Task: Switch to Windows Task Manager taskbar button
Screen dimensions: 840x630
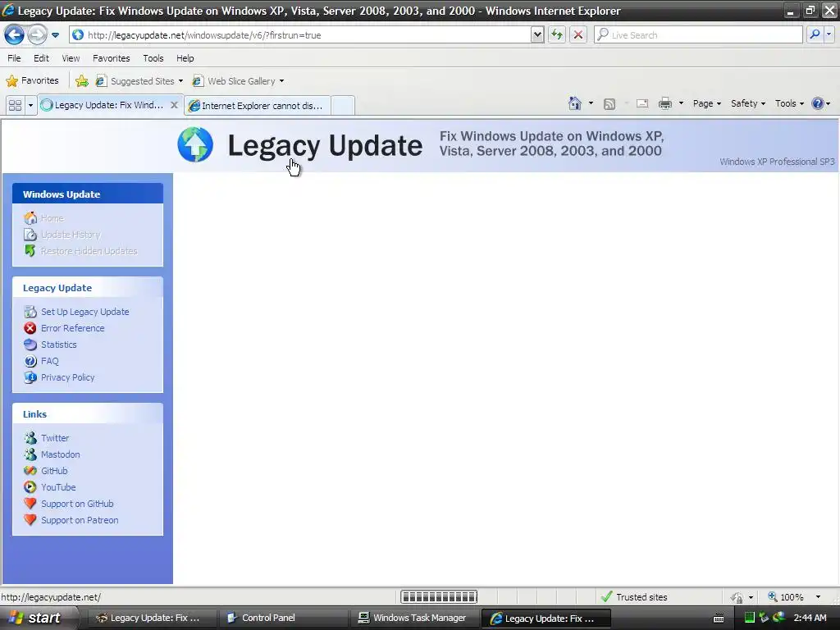Action: click(x=415, y=618)
